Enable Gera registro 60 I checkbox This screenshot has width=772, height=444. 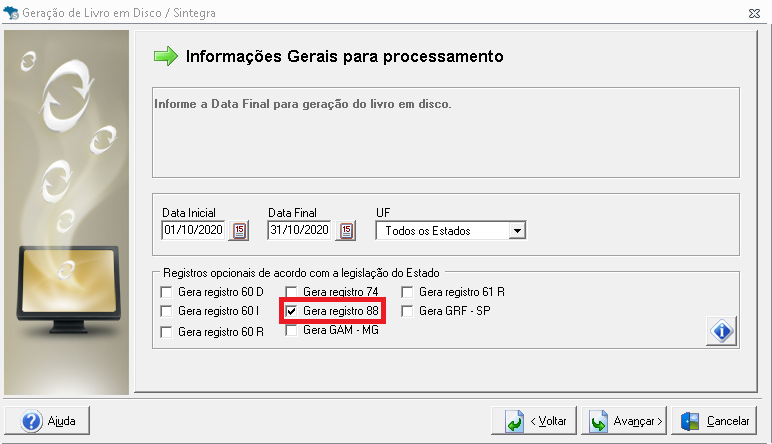pos(166,311)
